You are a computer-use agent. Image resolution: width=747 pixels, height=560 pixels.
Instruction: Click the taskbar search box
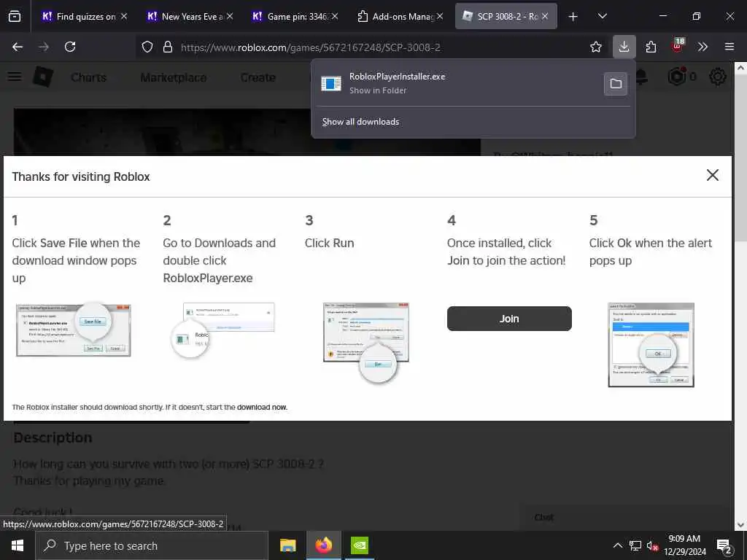coord(152,545)
